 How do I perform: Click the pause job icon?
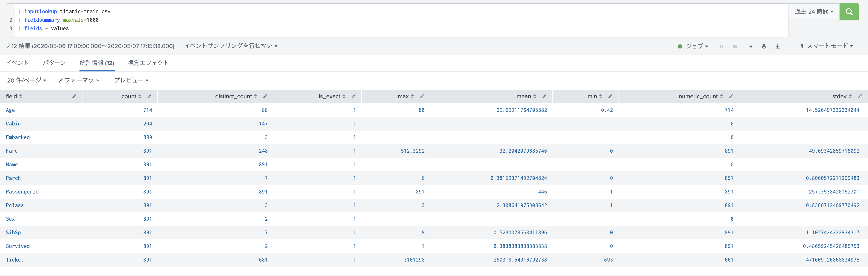(721, 47)
